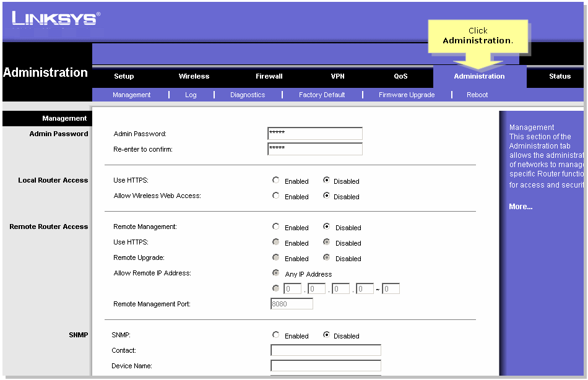Viewport: 588px width, 380px height.
Task: Open Firmware Upgrade sub-tab
Action: pyautogui.click(x=407, y=95)
